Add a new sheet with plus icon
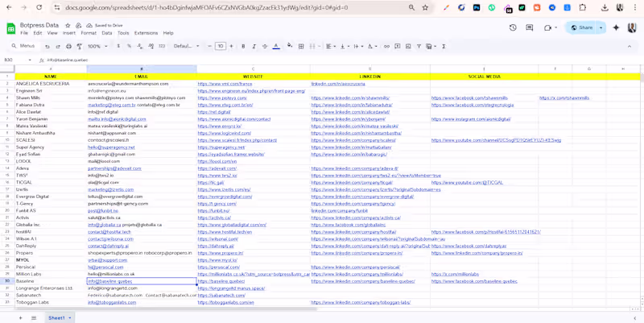 click(20, 318)
